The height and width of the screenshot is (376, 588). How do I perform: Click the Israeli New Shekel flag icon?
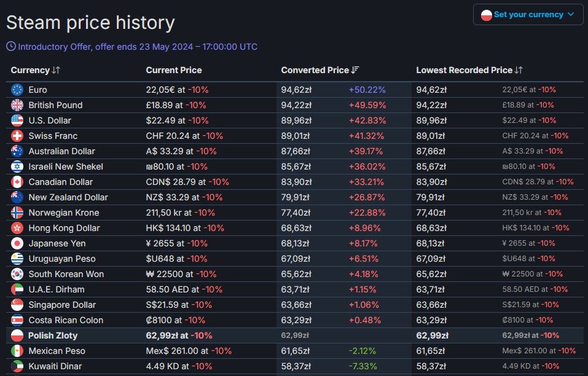(17, 166)
